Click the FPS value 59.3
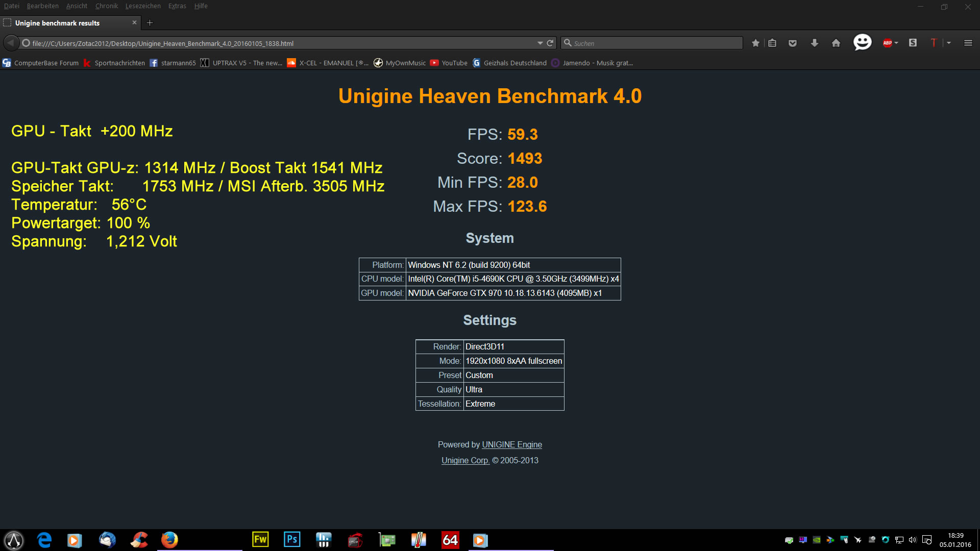This screenshot has width=980, height=551. click(523, 134)
